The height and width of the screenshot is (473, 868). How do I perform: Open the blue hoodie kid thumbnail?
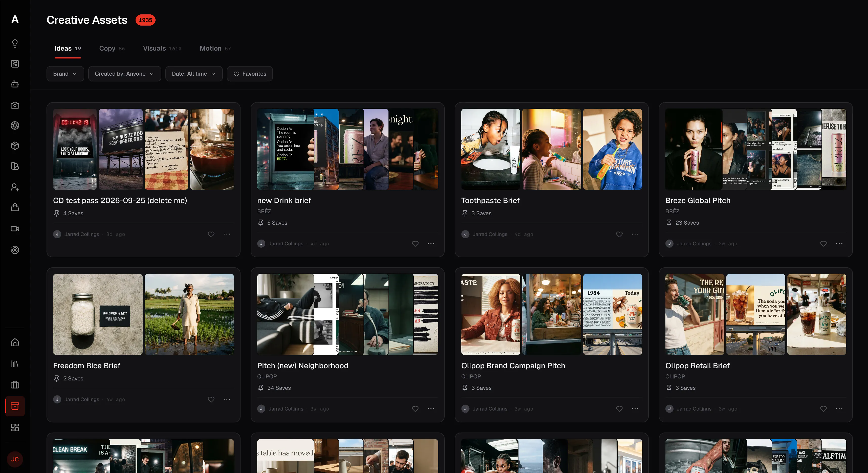[x=613, y=149]
